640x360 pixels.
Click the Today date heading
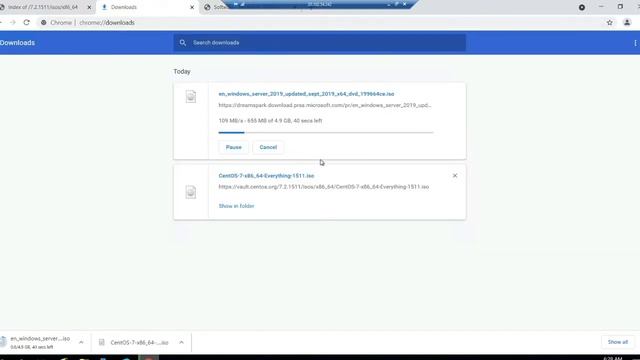click(x=182, y=71)
